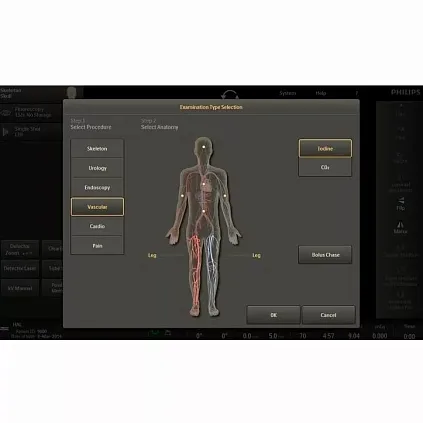
Task: Select the highlighted Vascular procedure
Action: coord(97,207)
